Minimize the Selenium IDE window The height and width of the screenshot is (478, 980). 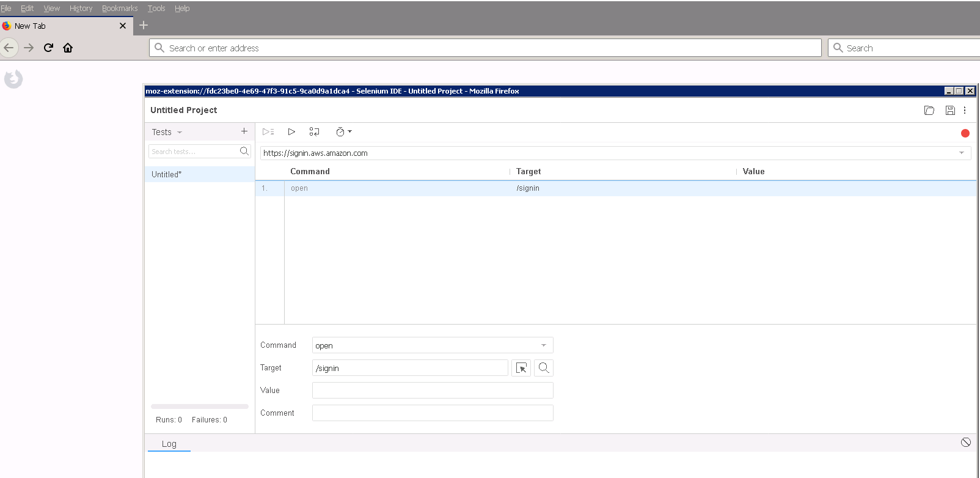tap(949, 91)
